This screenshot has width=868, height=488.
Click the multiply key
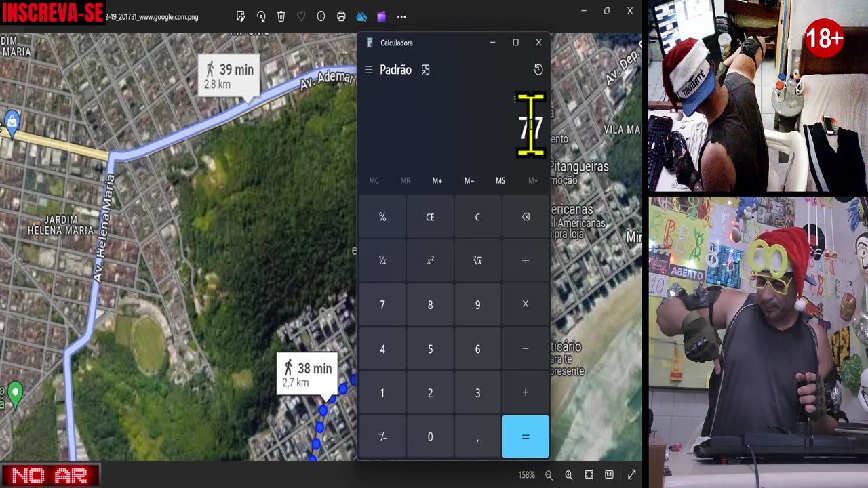pos(526,304)
